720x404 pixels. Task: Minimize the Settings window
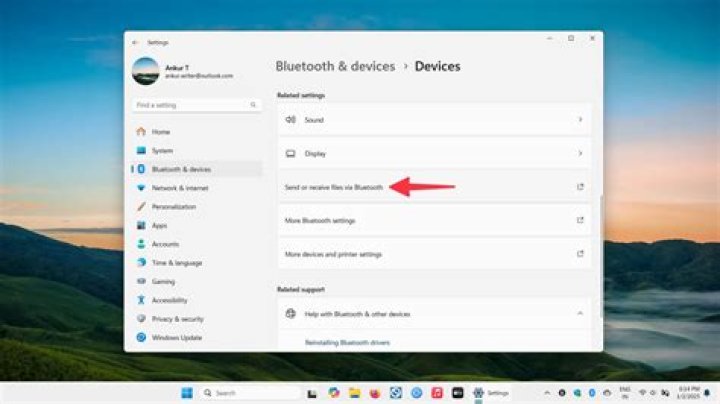coord(550,39)
